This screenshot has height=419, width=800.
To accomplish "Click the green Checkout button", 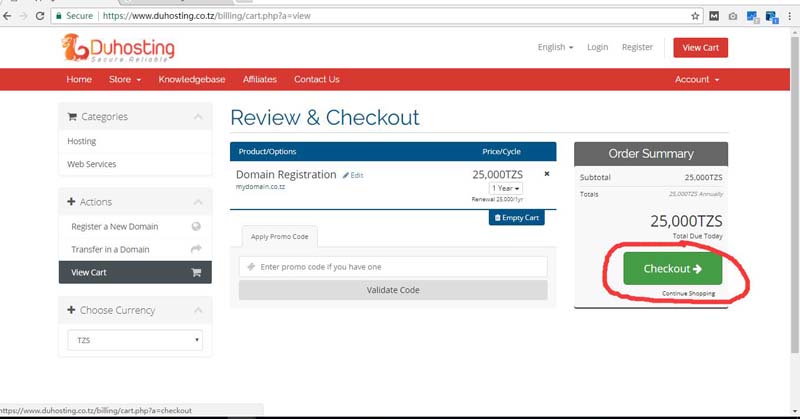I will tap(672, 268).
